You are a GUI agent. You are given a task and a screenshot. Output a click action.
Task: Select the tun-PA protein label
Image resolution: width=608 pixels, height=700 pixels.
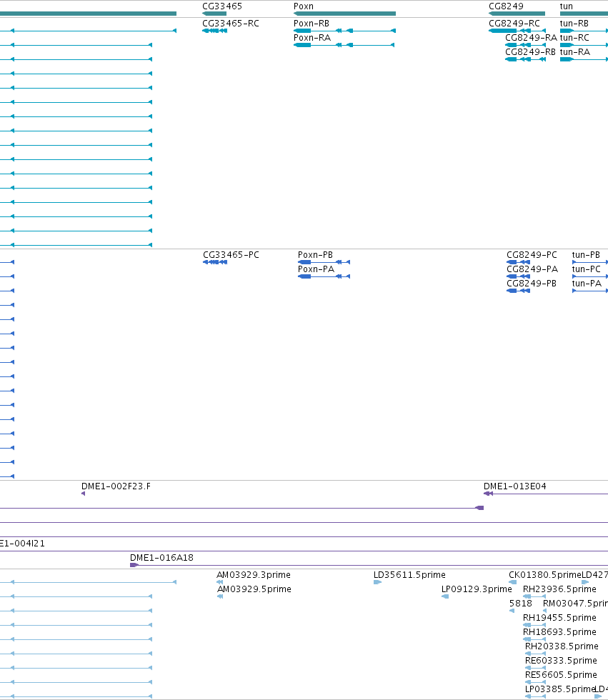[587, 284]
